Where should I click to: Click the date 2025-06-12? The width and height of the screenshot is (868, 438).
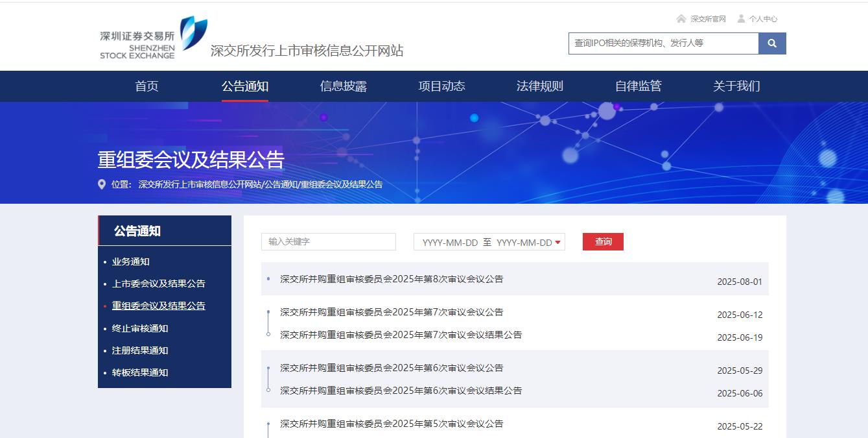pos(740,315)
